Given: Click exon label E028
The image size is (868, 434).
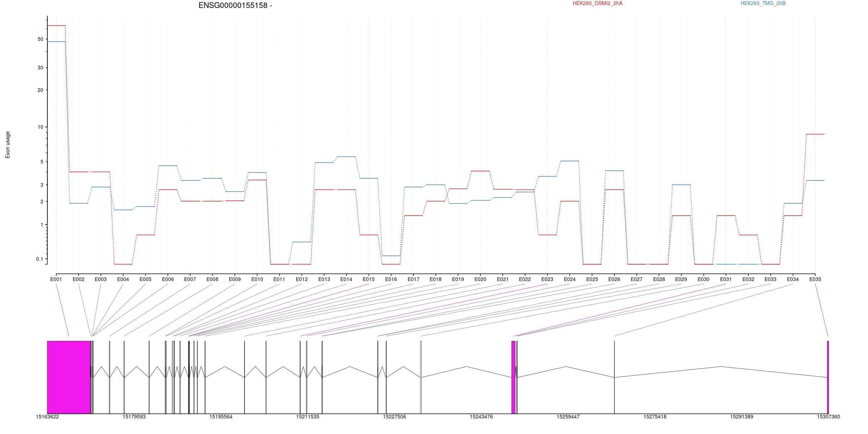Looking at the screenshot, I should coord(659,279).
